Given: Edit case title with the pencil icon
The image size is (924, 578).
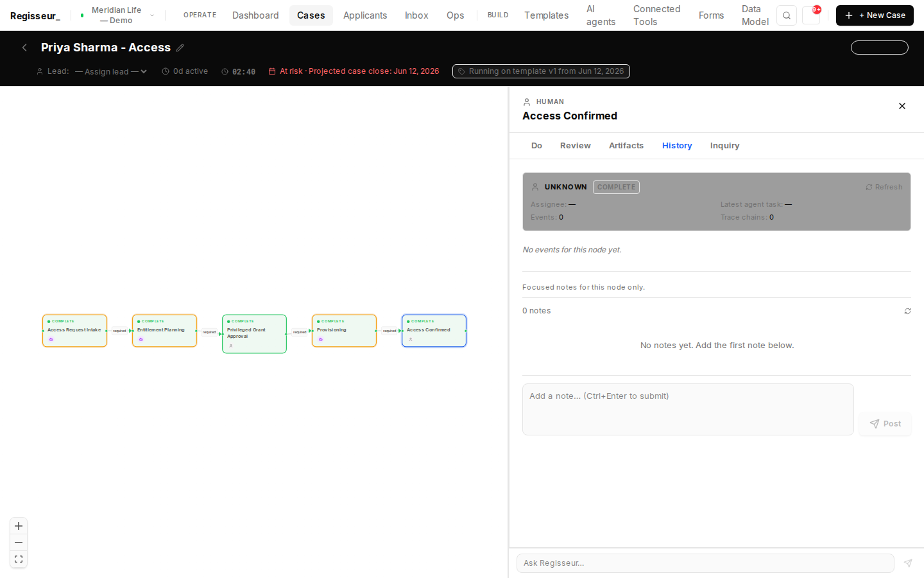Looking at the screenshot, I should coord(180,48).
